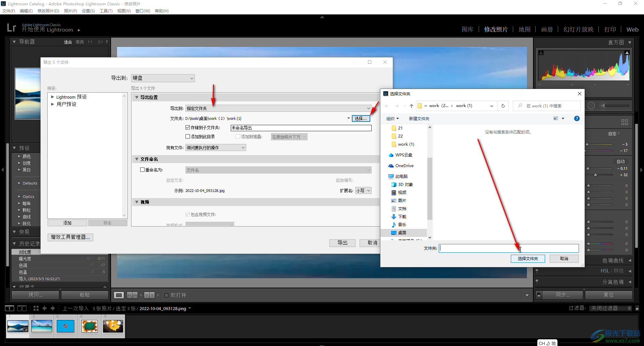Viewport: 644px width, 346px height.
Task: Open help in the select folder dialog
Action: tap(577, 118)
